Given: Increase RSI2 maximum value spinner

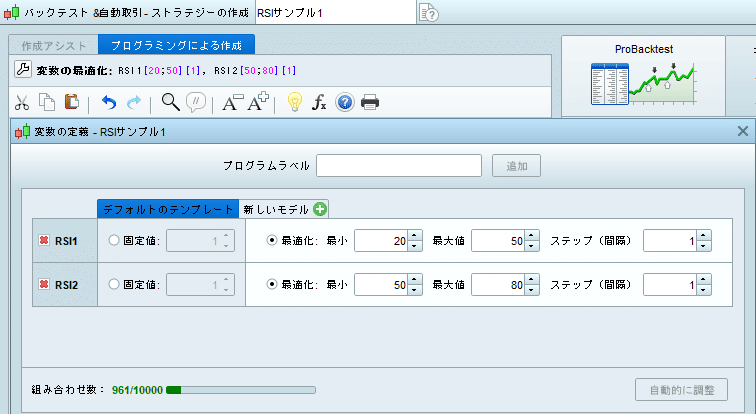Looking at the screenshot, I should click(532, 280).
